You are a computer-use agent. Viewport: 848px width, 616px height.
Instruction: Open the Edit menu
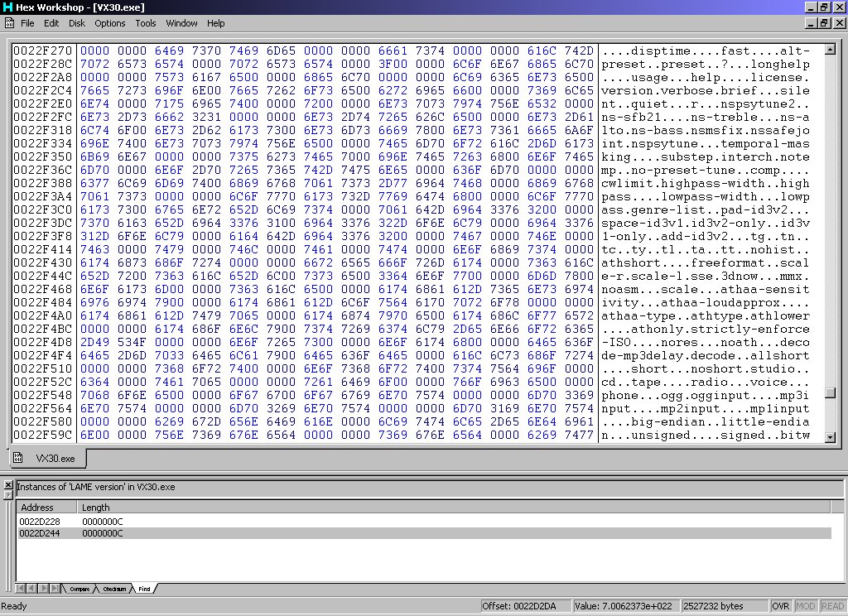tap(51, 23)
